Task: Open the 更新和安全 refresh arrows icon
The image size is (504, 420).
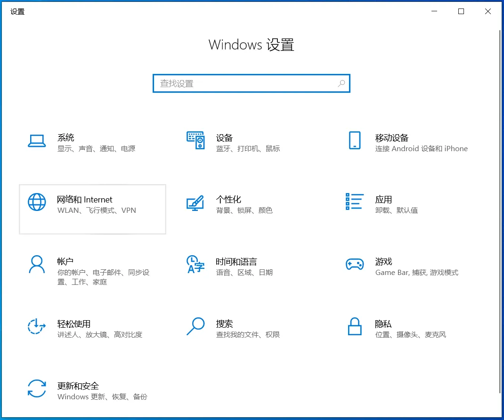Action: point(37,388)
